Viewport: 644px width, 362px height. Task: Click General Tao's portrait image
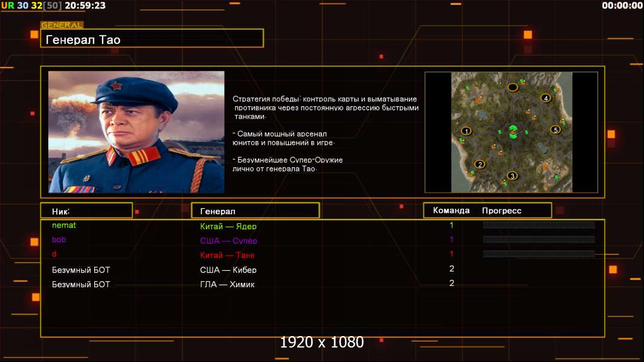(x=137, y=132)
